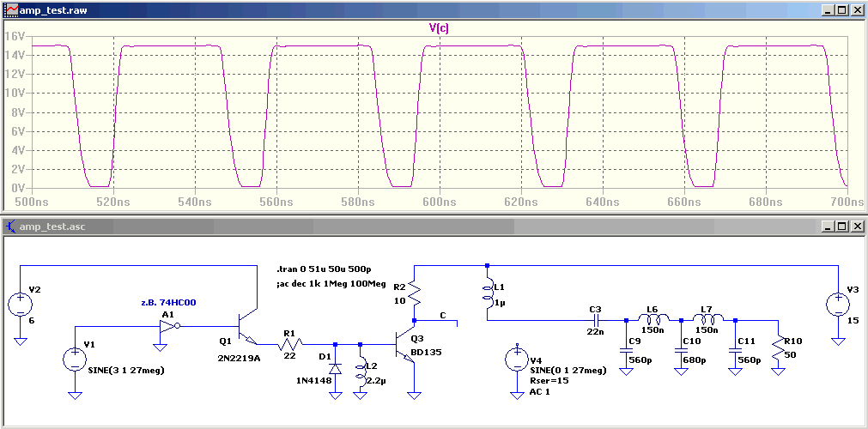The image size is (868, 429).
Task: Minimize the amp_test.asc schematic window
Action: (x=829, y=226)
